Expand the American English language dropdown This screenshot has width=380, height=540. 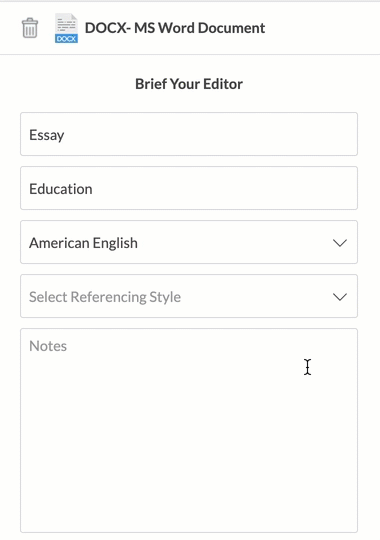(189, 242)
